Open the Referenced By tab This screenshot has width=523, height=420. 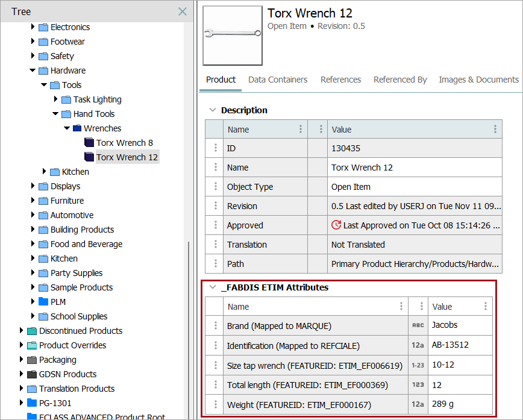[x=400, y=80]
